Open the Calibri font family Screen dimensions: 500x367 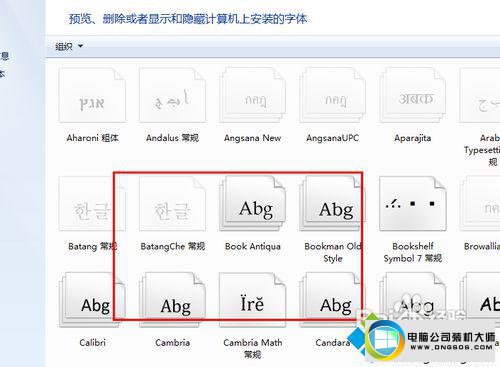92,299
